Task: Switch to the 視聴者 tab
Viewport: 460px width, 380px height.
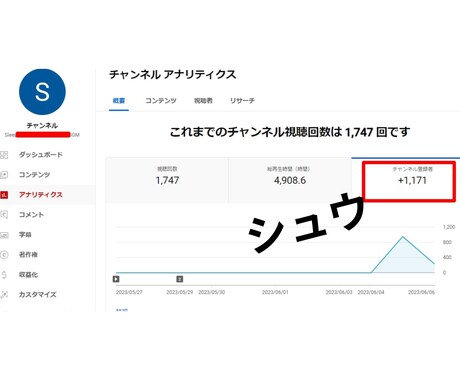Action: point(203,101)
